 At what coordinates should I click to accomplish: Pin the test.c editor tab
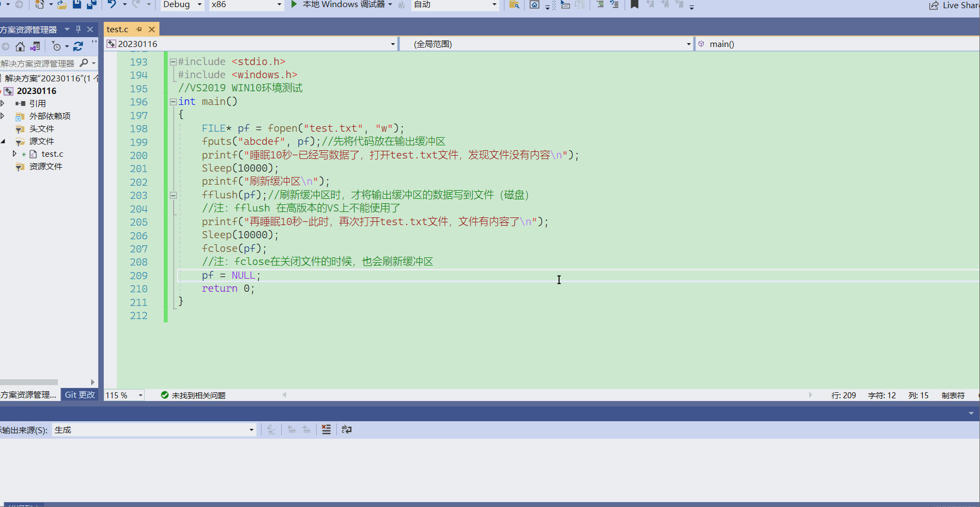139,29
